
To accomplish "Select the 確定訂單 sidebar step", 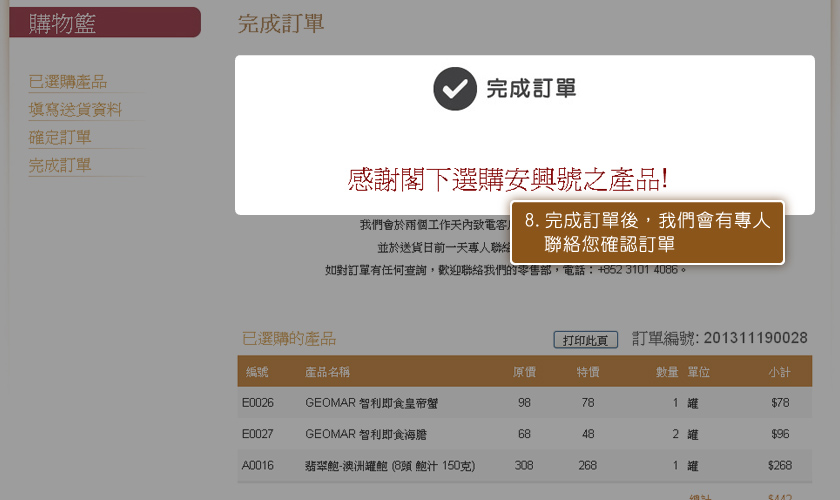I will pyautogui.click(x=60, y=137).
